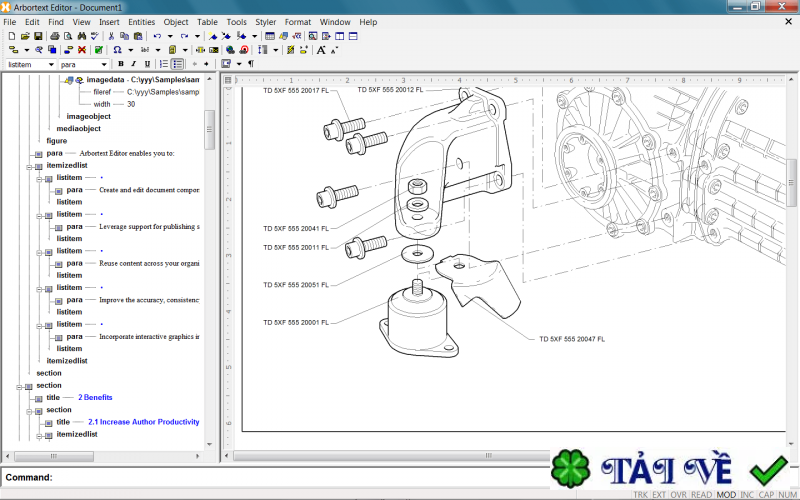The image size is (800, 500).
Task: Click the "2.1 Increase Author Productivity" title
Action: pyautogui.click(x=143, y=422)
